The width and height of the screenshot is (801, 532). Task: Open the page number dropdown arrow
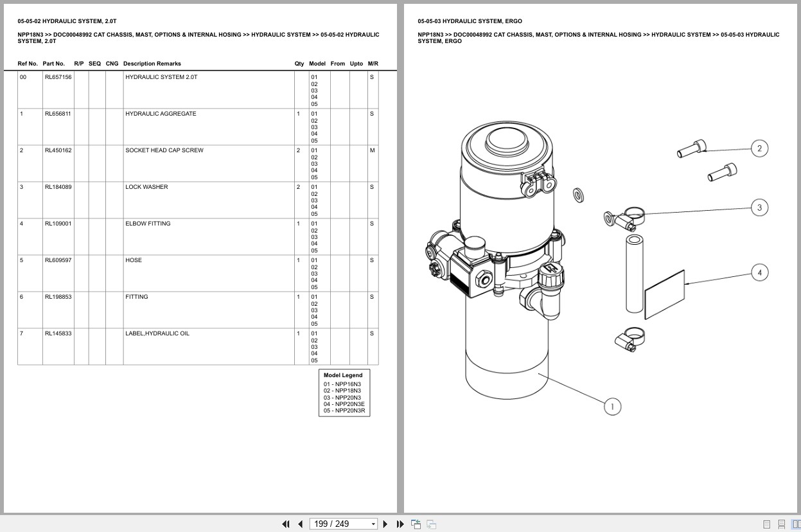click(373, 524)
